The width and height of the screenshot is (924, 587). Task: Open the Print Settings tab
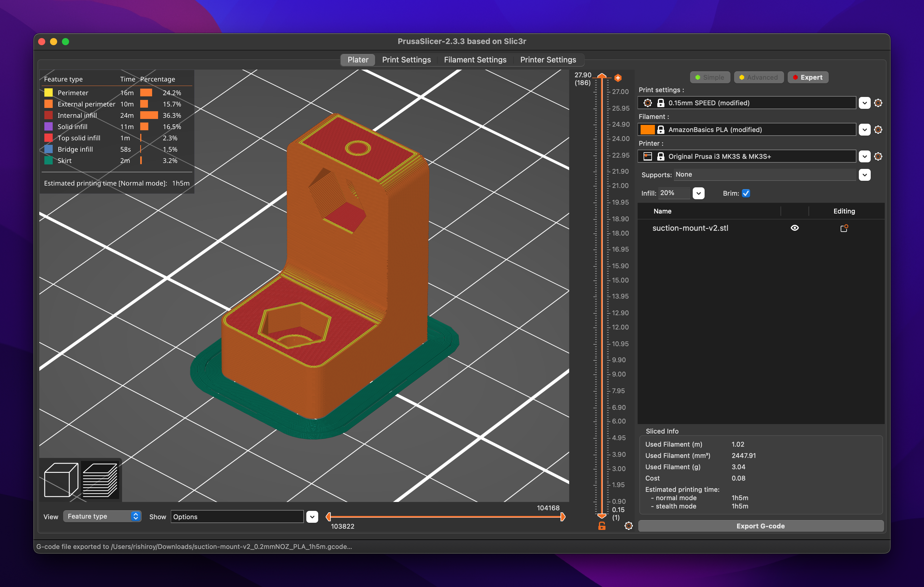click(x=406, y=60)
